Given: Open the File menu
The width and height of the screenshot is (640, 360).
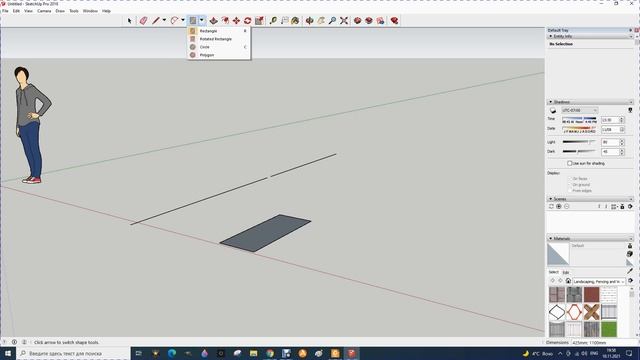Looking at the screenshot, I should [5, 11].
